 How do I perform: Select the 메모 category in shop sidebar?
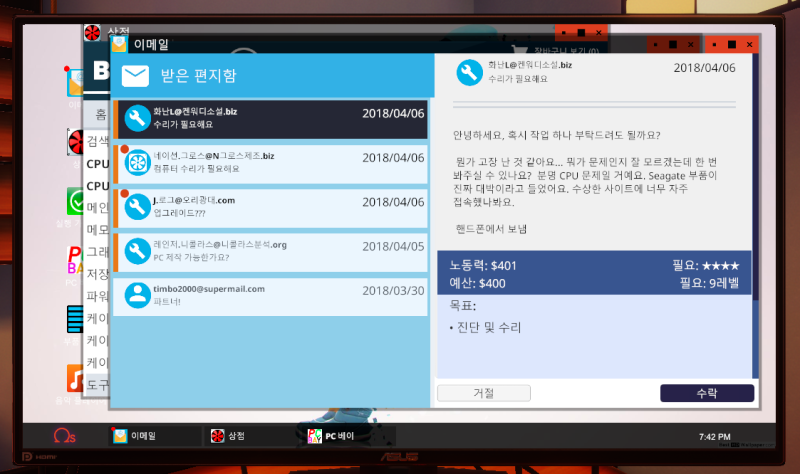(x=97, y=229)
